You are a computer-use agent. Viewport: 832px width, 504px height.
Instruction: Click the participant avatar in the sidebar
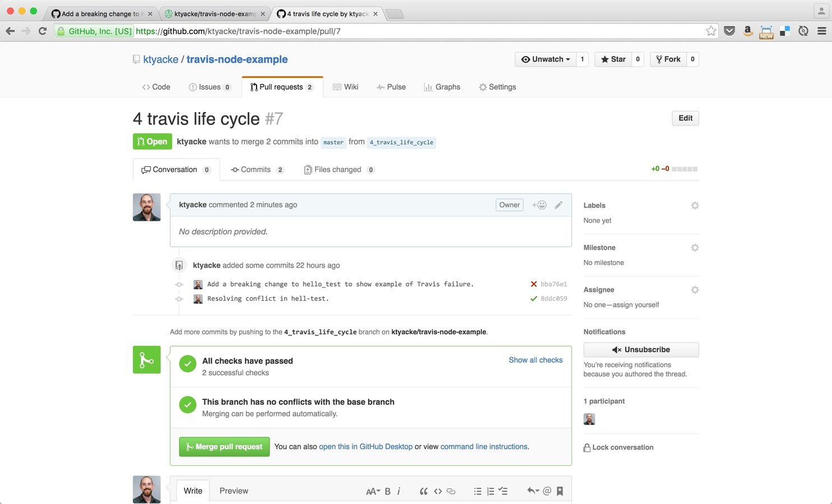coord(589,419)
